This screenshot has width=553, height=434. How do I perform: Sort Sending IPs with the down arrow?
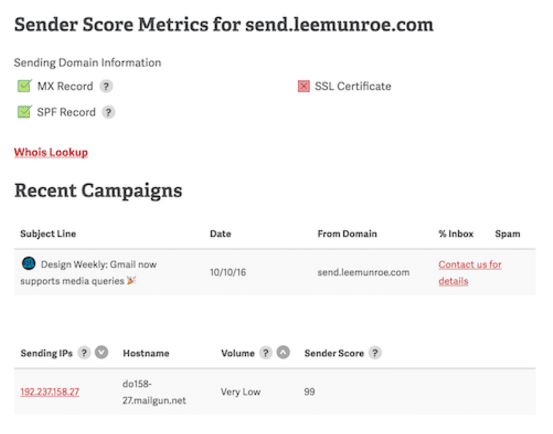[102, 353]
